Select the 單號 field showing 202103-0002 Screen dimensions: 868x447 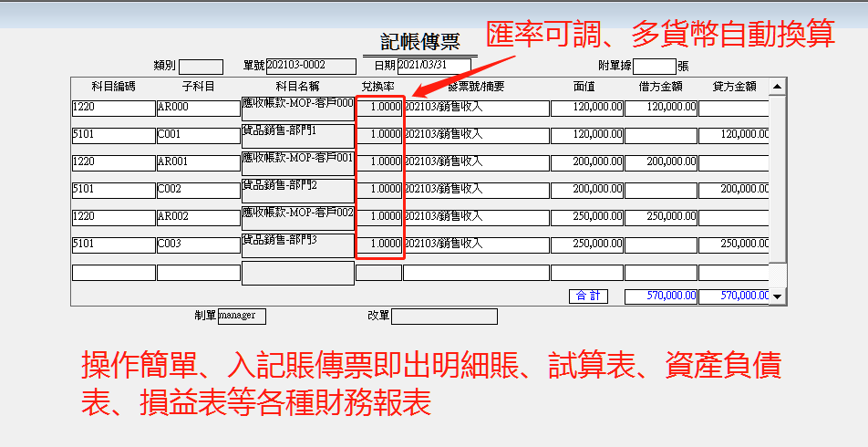(x=295, y=66)
